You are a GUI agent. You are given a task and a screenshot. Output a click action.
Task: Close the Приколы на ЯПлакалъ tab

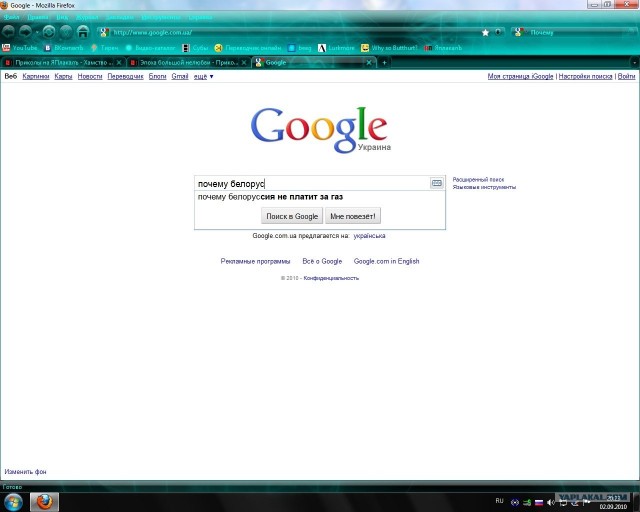tap(119, 62)
